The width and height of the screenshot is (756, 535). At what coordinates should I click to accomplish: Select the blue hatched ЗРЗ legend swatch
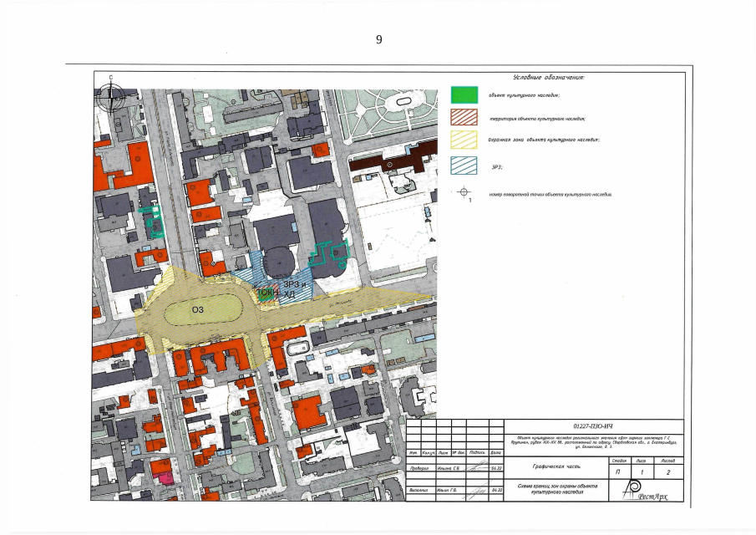(464, 165)
